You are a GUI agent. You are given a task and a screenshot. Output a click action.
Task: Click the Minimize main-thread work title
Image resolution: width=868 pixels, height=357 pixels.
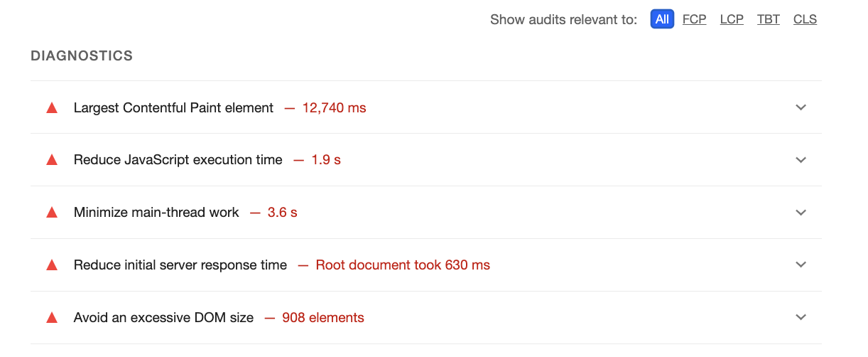point(156,213)
